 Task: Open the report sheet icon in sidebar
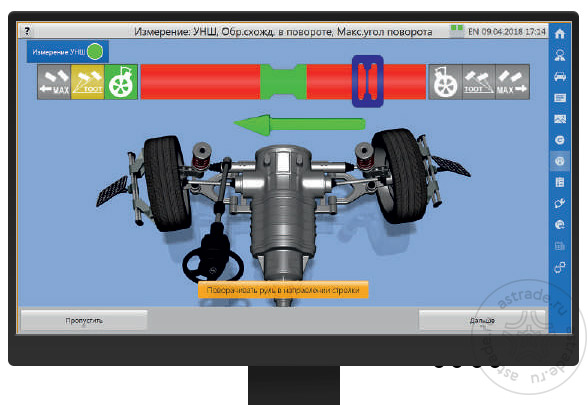[560, 182]
